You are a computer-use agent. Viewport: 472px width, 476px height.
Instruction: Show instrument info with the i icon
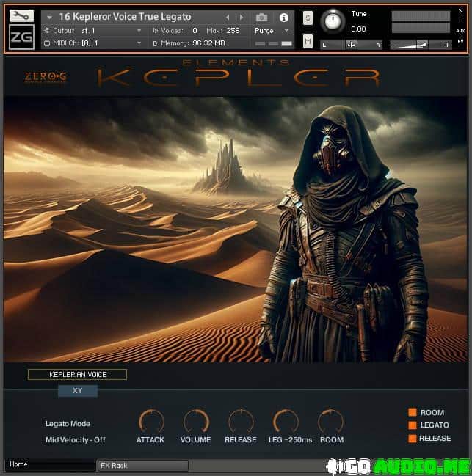[x=283, y=18]
